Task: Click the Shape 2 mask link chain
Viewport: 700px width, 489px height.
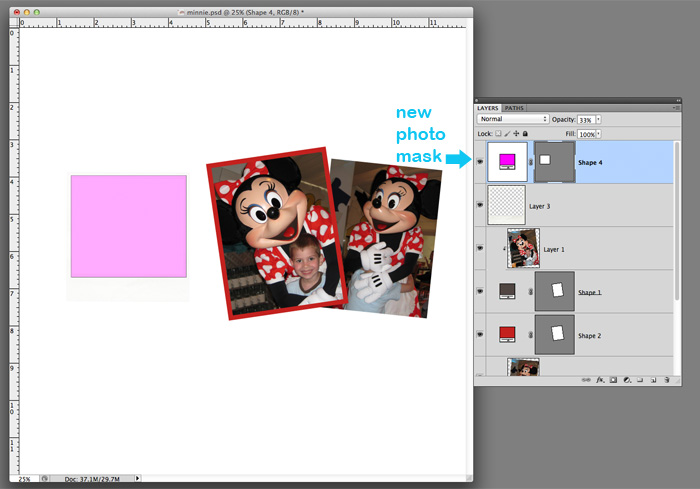Action: click(531, 334)
